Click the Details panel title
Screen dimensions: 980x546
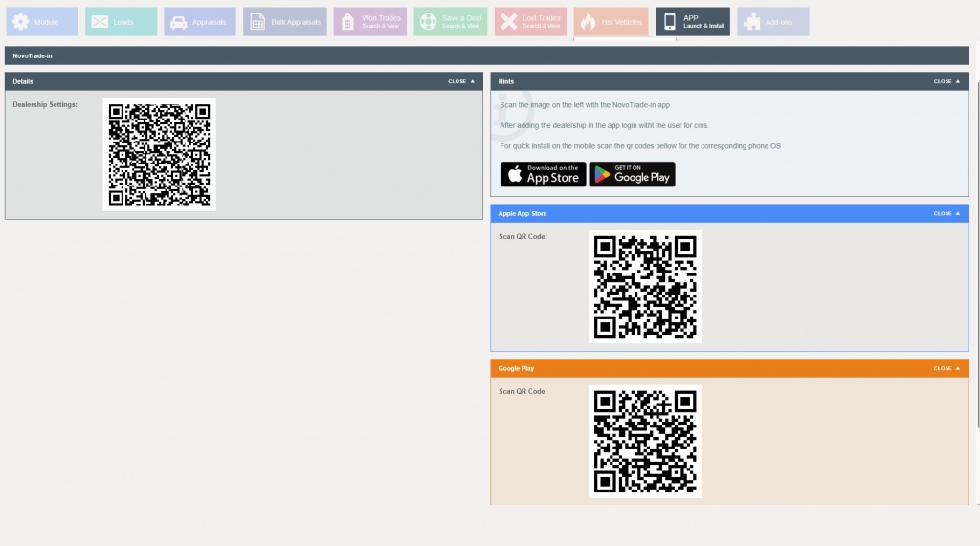pyautogui.click(x=23, y=81)
